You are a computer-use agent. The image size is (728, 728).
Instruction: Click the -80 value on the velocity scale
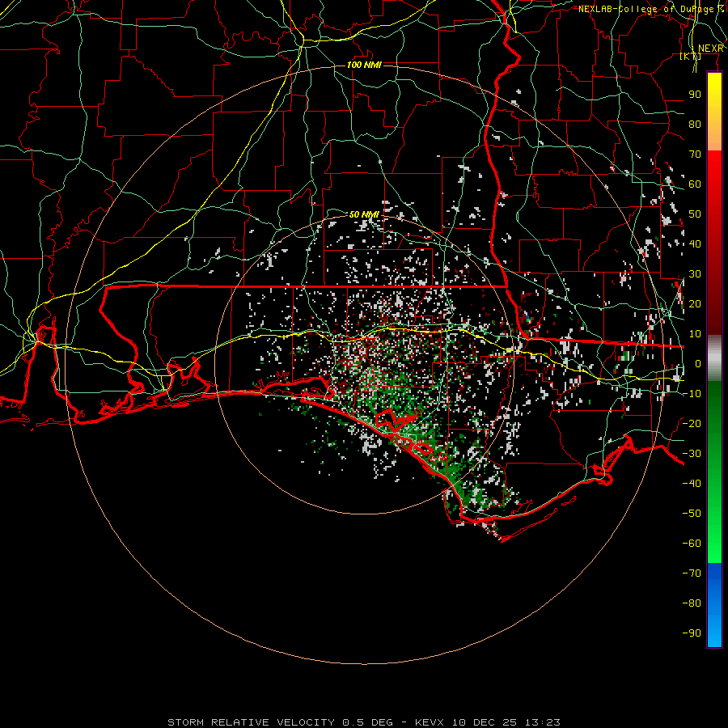692,603
